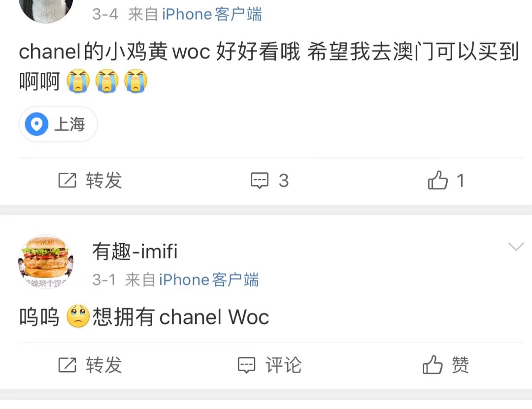Tap comment bubble icon on 有趣-imifi's post

tap(246, 365)
